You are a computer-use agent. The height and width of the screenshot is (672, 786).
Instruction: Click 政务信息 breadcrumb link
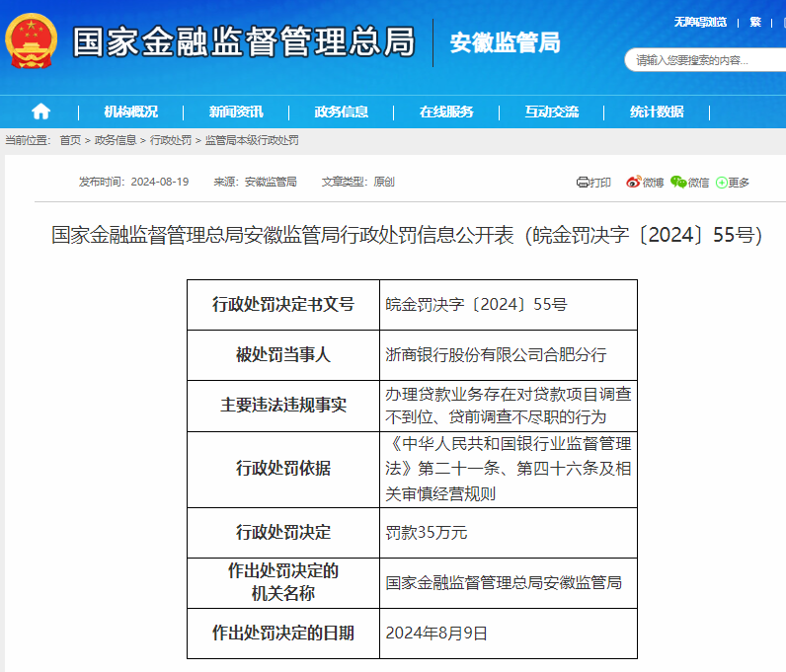[116, 141]
